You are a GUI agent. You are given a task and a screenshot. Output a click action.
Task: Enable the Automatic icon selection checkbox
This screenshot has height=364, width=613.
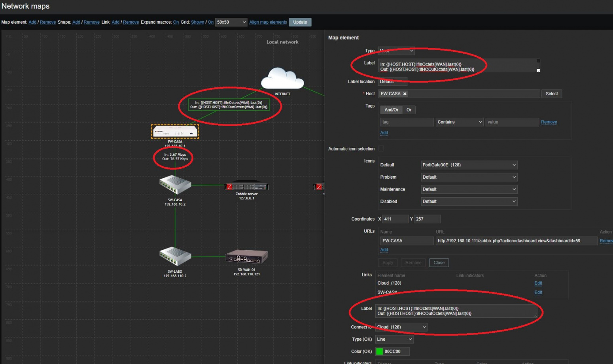pyautogui.click(x=381, y=148)
